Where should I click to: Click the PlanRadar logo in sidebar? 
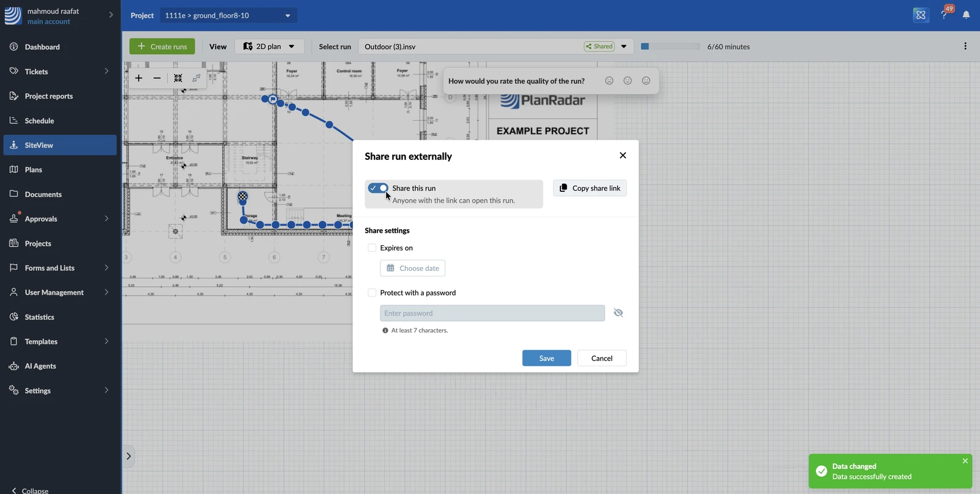click(13, 15)
